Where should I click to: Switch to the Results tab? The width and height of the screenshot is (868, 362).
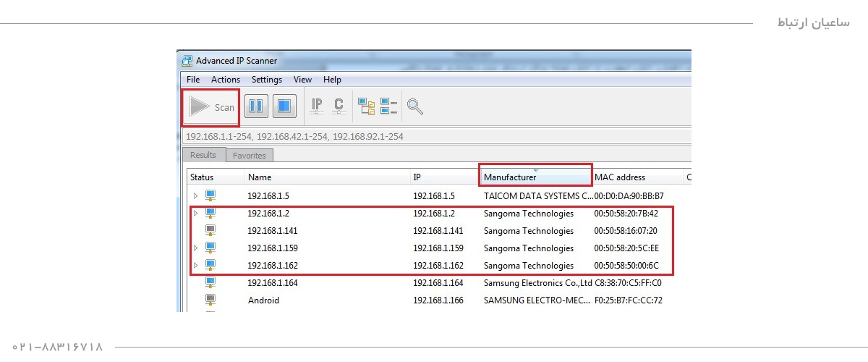[x=203, y=155]
